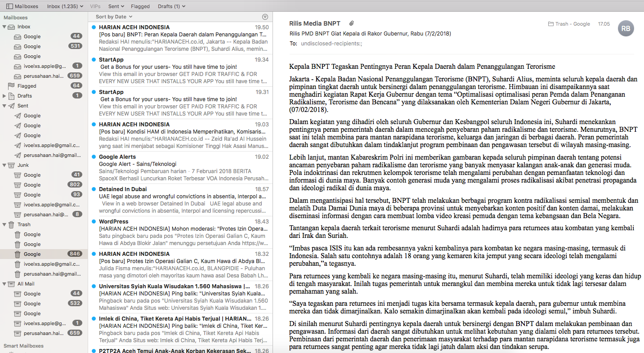The height and width of the screenshot is (353, 644).
Task: Collapse the Inbox disclosure triangle
Action: click(x=4, y=27)
